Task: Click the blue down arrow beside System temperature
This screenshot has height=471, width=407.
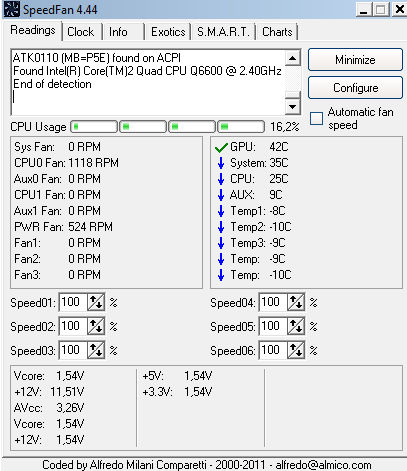Action: point(221,163)
